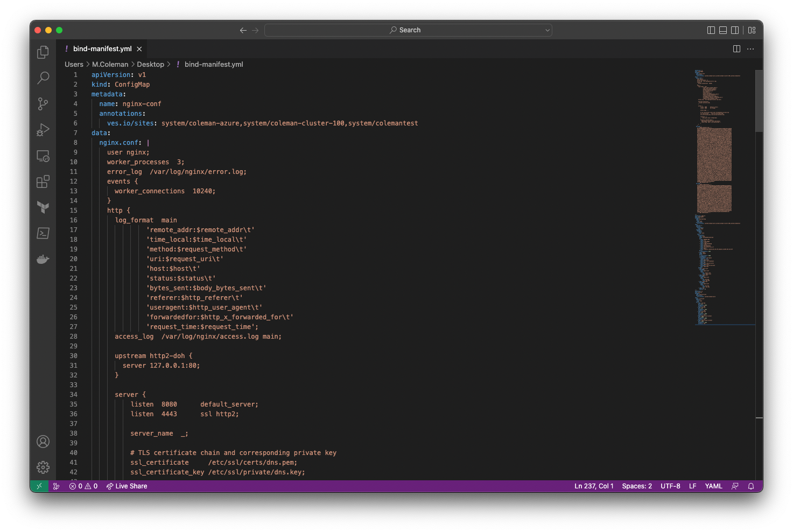The image size is (793, 532).
Task: Click the vertical scrollbar thumb in editor
Action: pos(759,101)
